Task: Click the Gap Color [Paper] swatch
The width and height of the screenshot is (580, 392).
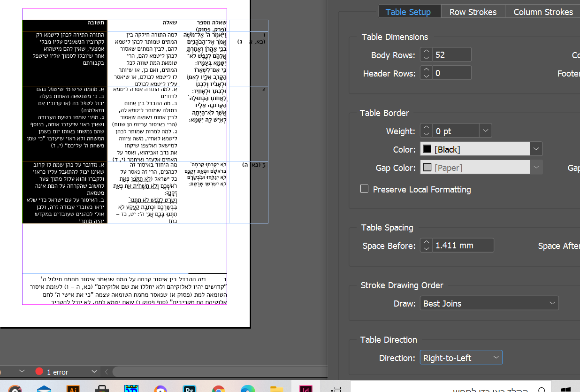Action: pos(427,168)
